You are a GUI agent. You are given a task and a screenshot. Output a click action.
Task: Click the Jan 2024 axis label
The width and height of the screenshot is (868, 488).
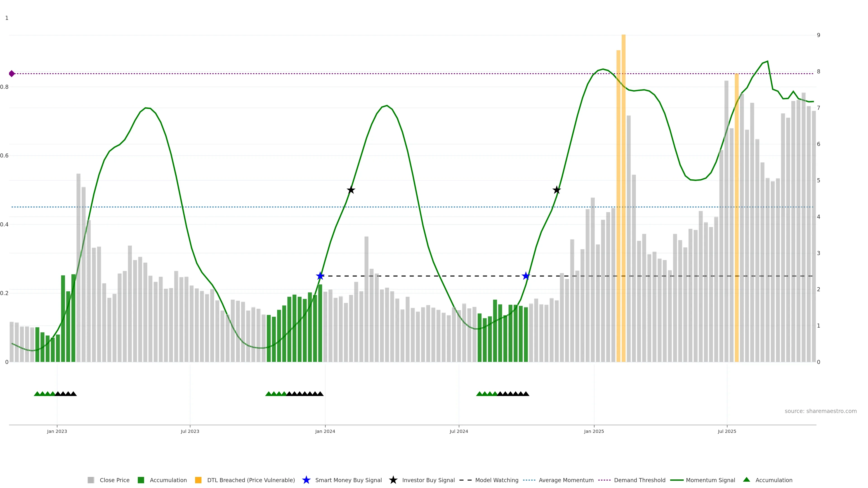(325, 432)
